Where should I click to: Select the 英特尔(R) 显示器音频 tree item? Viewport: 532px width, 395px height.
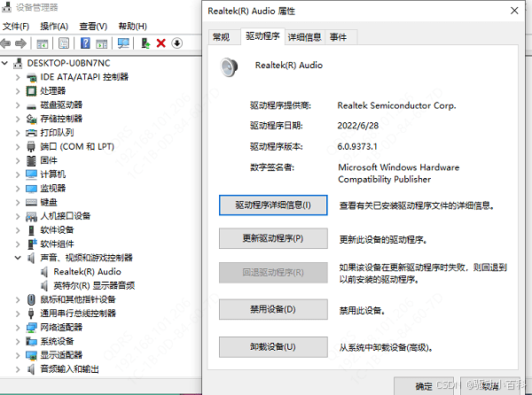(94, 286)
